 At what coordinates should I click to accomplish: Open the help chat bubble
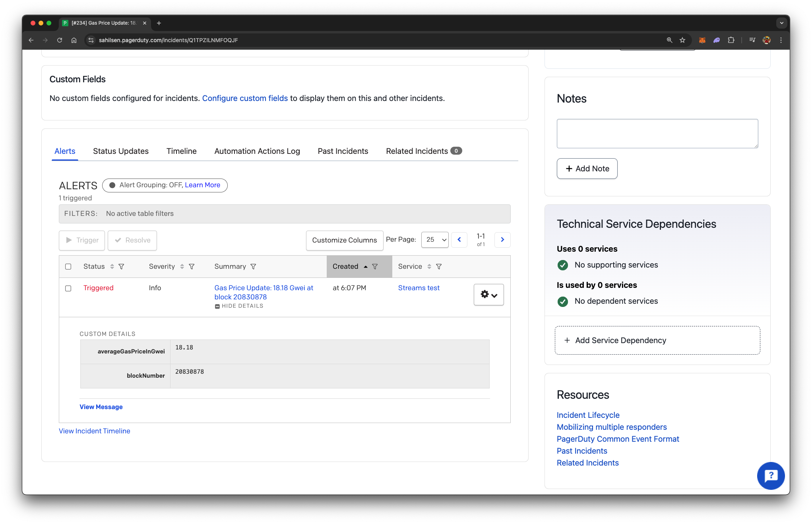pos(771,475)
